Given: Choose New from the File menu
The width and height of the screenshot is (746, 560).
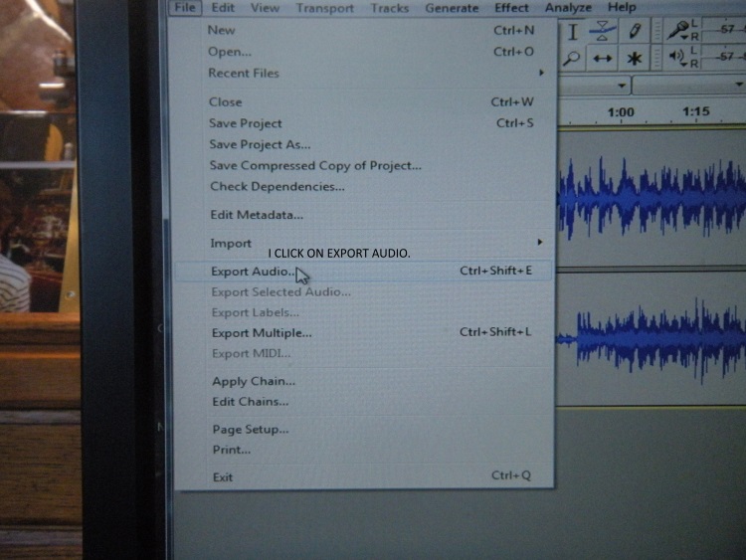Looking at the screenshot, I should [x=364, y=30].
